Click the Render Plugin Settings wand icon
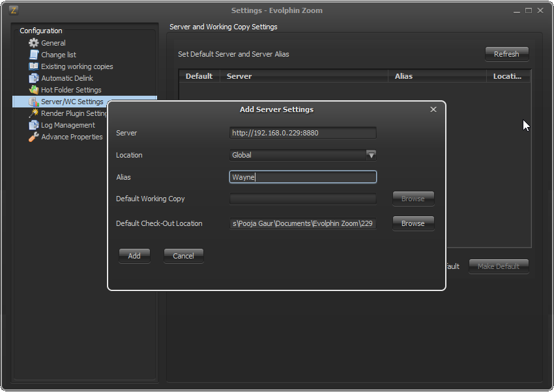Screen dimensions: 554x392 click(33, 113)
